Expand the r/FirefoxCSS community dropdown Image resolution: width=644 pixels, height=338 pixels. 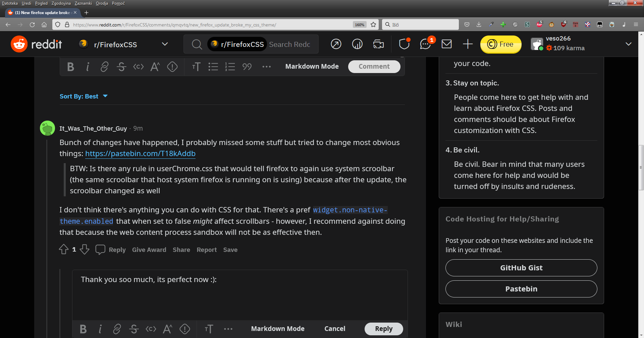(165, 44)
